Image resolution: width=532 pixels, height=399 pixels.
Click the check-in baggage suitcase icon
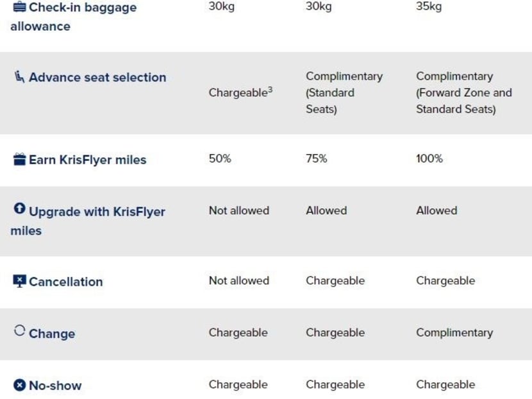[x=20, y=8]
